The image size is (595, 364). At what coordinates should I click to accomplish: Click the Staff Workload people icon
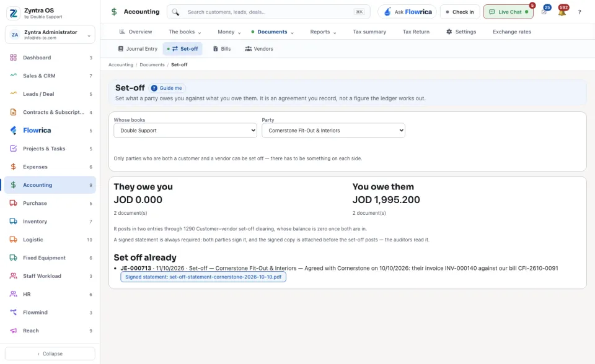13,276
